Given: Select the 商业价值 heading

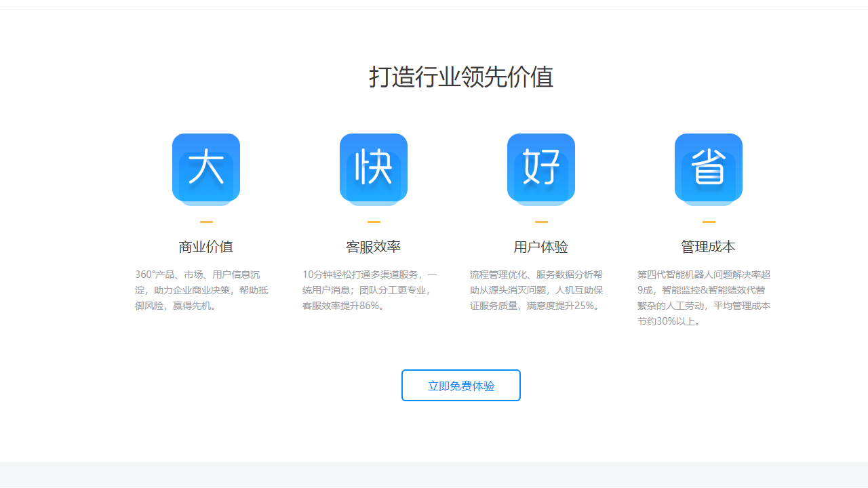Looking at the screenshot, I should (206, 247).
